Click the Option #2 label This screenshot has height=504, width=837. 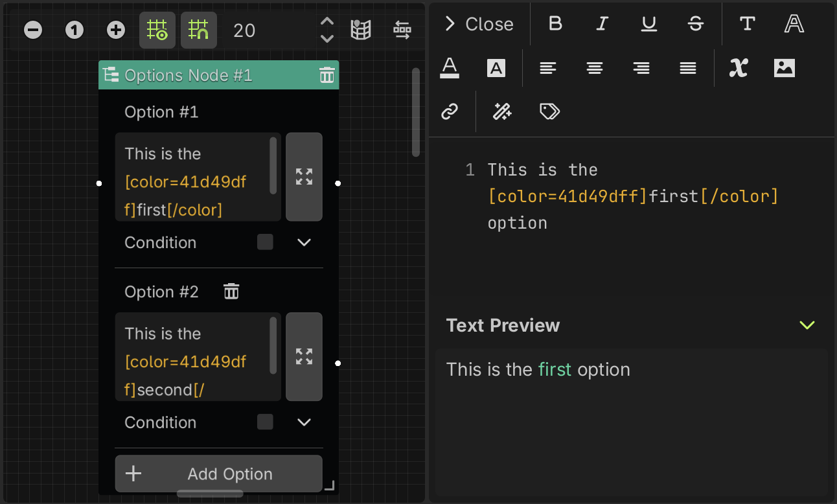click(161, 292)
